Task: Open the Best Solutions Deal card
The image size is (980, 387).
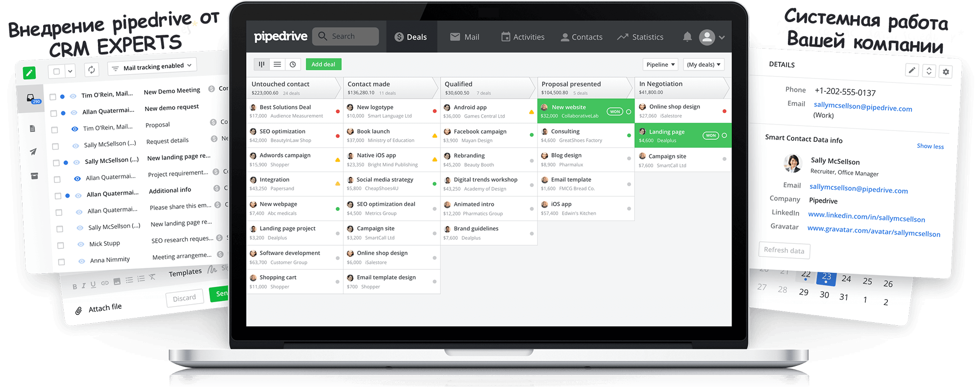Action: click(294, 111)
